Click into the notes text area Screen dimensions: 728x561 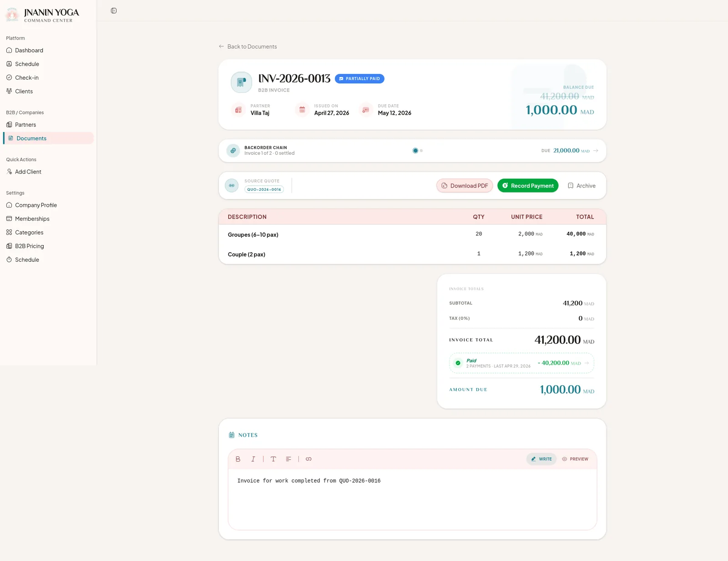[412, 499]
